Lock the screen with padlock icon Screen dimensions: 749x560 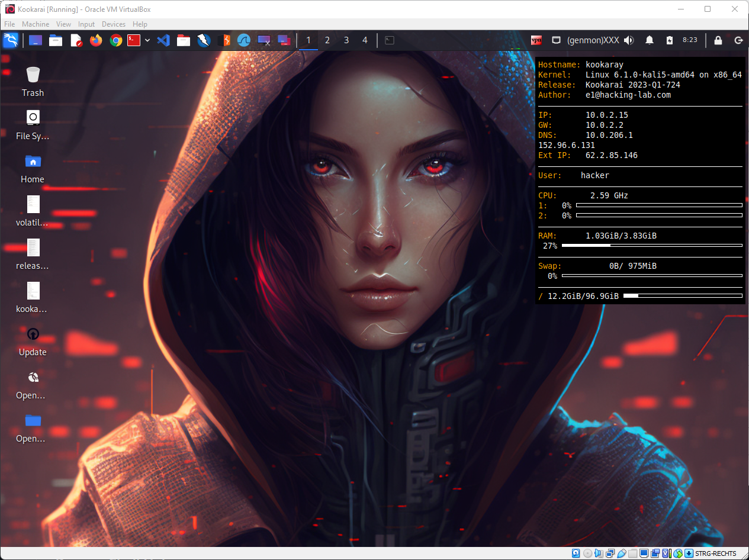pyautogui.click(x=718, y=40)
